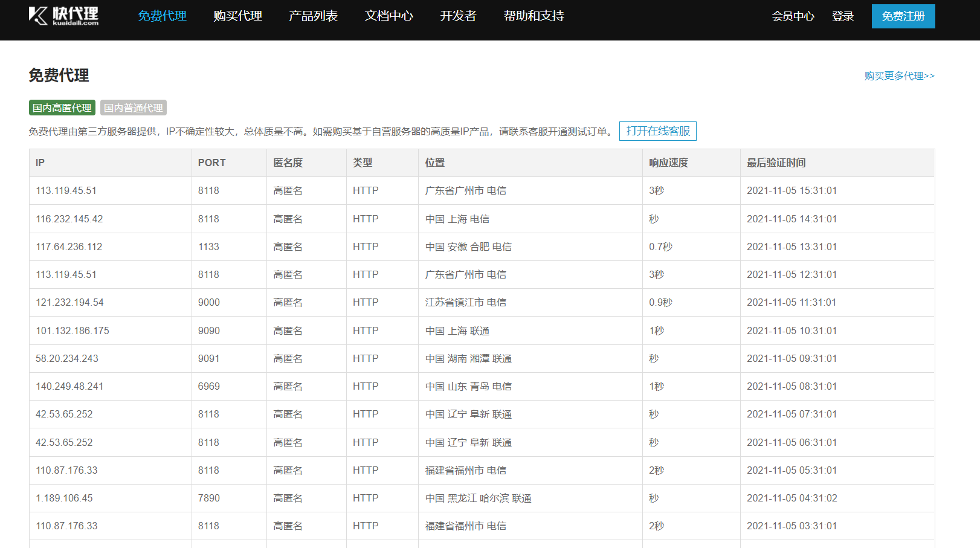Open the 购买代理 nav menu item
This screenshot has height=548, width=980.
tap(237, 16)
